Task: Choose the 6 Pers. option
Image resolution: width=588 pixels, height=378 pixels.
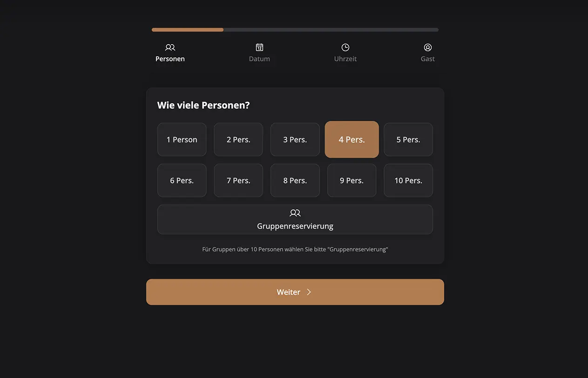Action: (x=182, y=180)
